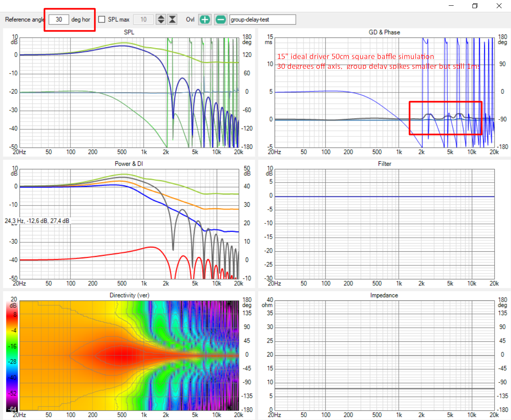Click the 'Reference angle' label
Screen dimensions: 511x420
tap(24, 20)
